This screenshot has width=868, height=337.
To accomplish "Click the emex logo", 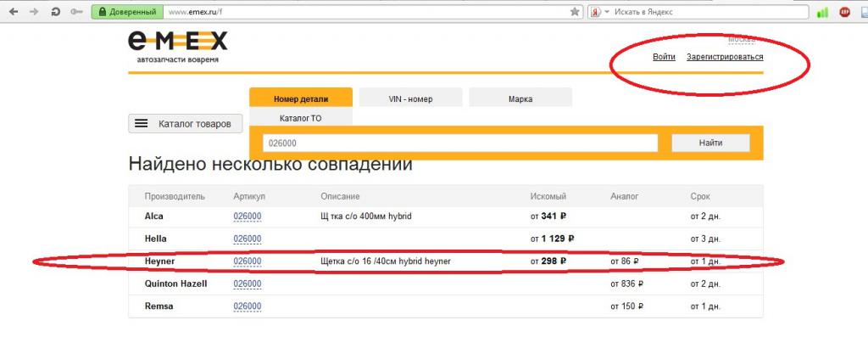I will tap(178, 47).
